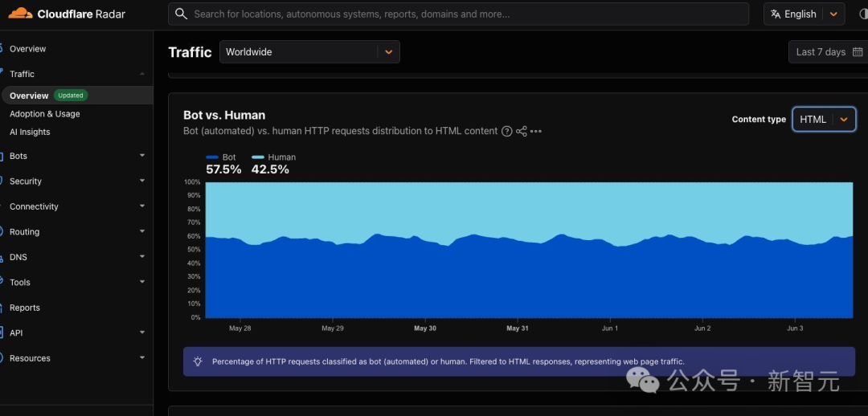The height and width of the screenshot is (416, 868).
Task: Click the search magnifier icon
Action: 181,14
